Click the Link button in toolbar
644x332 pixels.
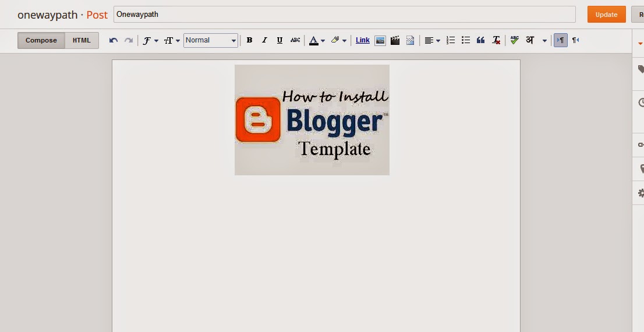363,40
